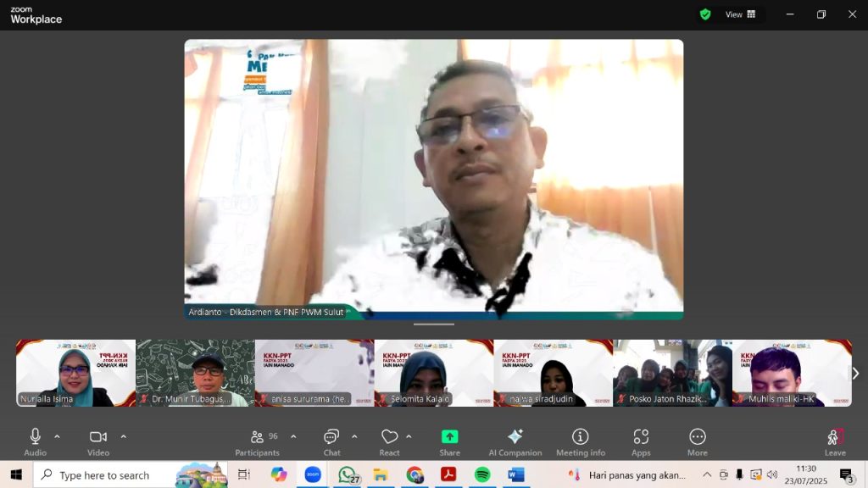
Task: Select Nurlaila Isima's video thumbnail
Action: click(x=75, y=373)
